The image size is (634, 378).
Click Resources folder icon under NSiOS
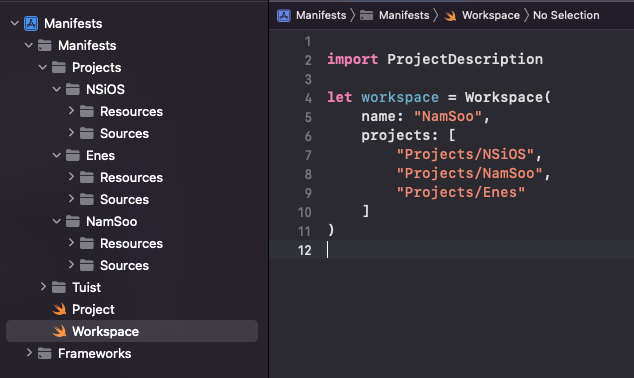pos(87,111)
